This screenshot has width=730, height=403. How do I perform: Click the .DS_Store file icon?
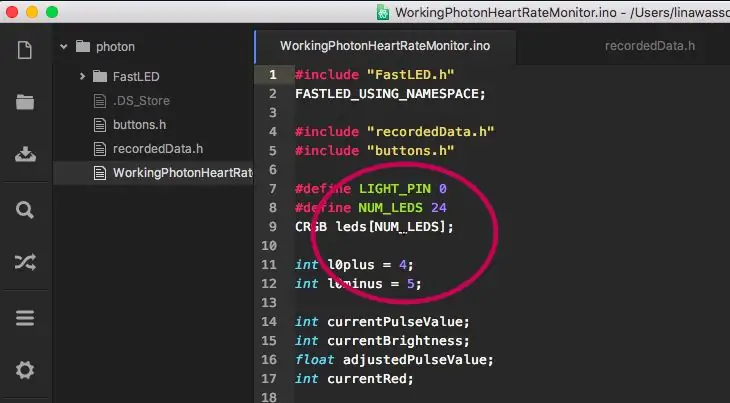100,101
